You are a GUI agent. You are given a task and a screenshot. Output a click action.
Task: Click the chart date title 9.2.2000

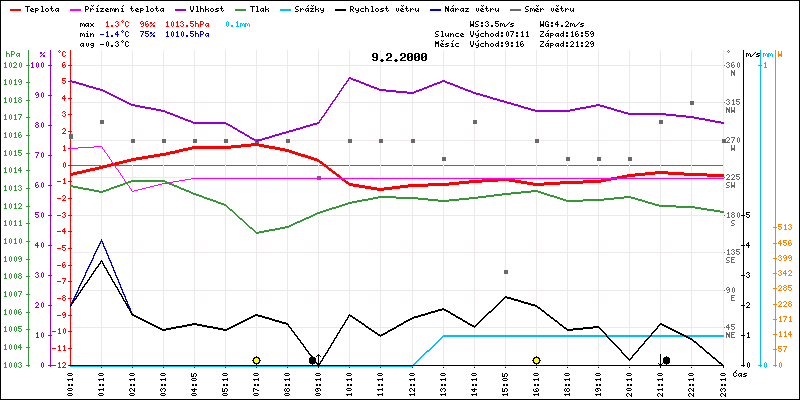coord(398,57)
